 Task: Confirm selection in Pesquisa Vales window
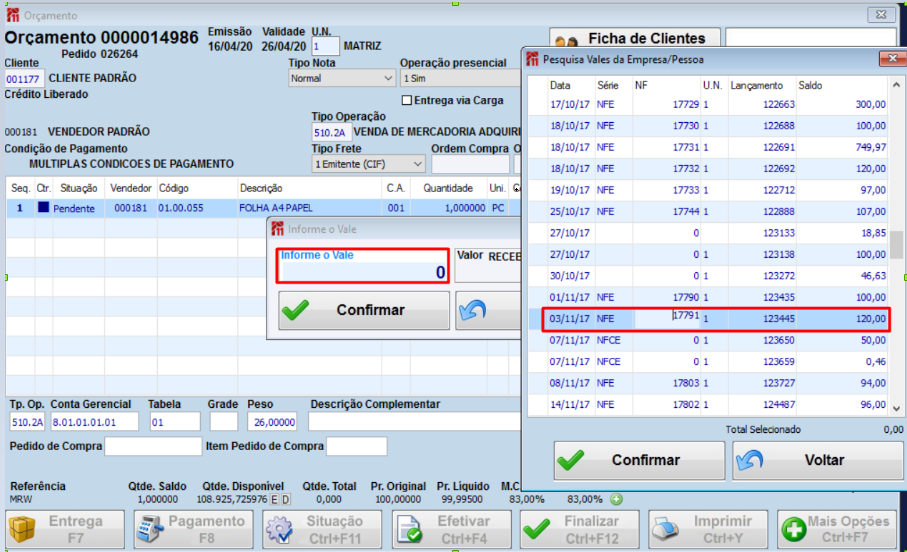click(x=639, y=460)
